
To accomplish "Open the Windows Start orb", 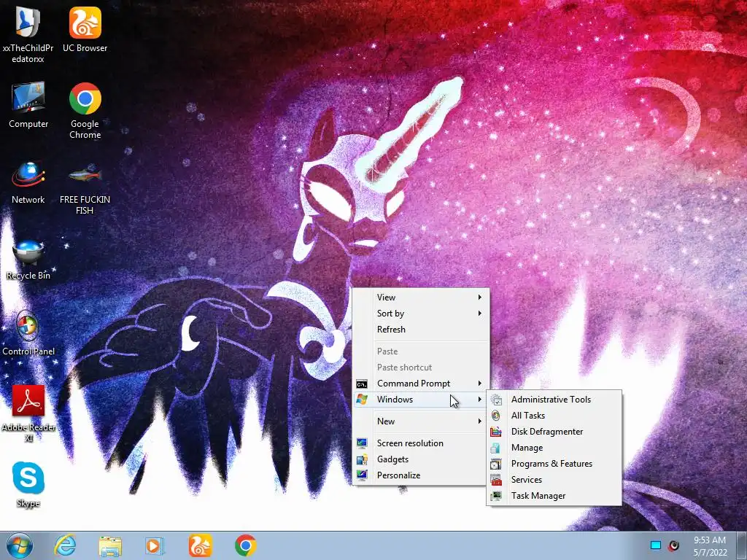I will point(20,545).
